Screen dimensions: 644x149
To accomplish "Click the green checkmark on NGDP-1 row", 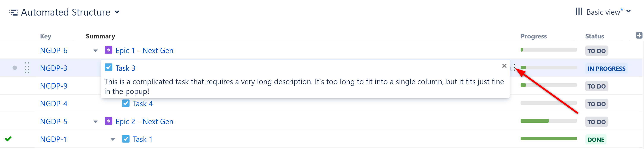I will coord(8,139).
